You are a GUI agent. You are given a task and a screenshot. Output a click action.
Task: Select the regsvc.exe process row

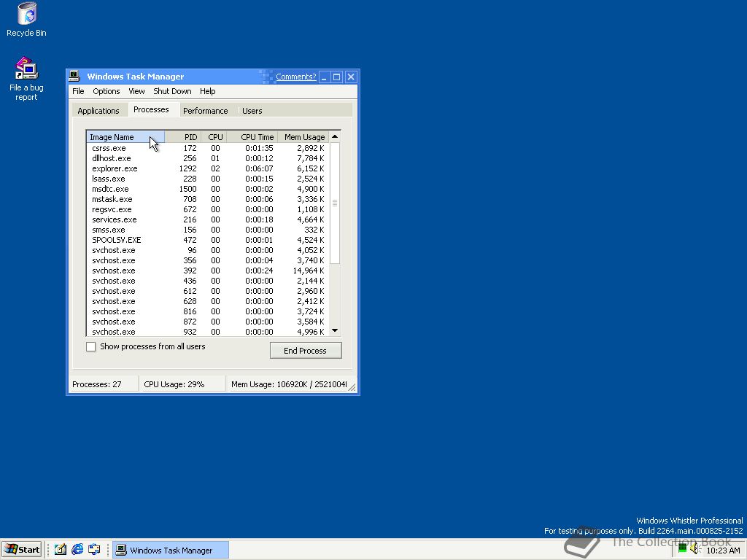coord(208,209)
